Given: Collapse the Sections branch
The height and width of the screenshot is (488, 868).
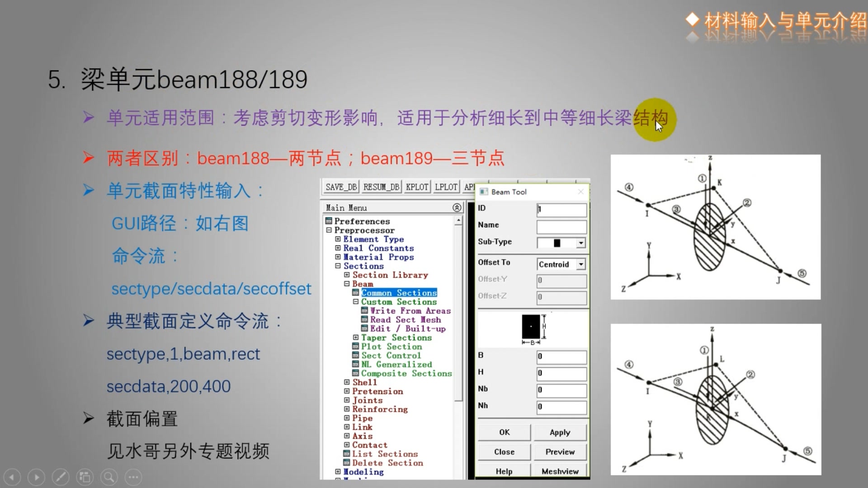Looking at the screenshot, I should pyautogui.click(x=338, y=266).
